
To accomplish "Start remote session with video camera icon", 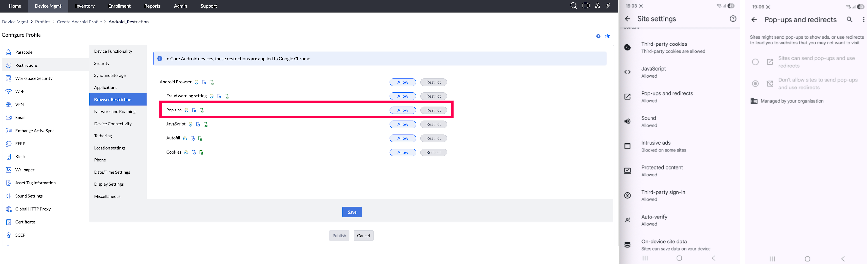I will pos(586,6).
